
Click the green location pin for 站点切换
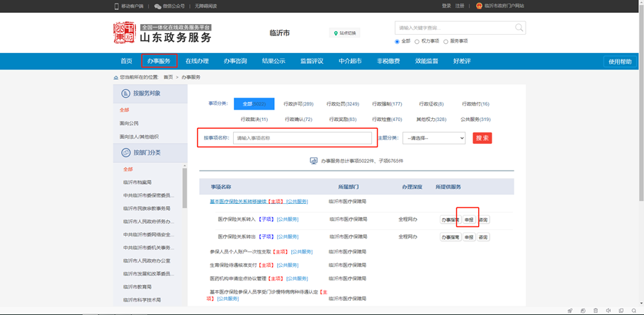click(x=336, y=33)
